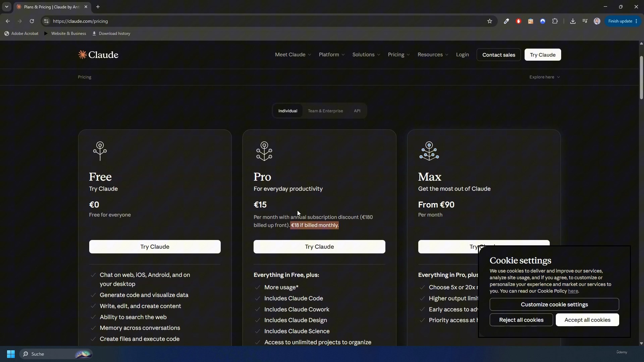Open the Website & Business bookmark
Image resolution: width=644 pixels, height=362 pixels.
coord(65,34)
